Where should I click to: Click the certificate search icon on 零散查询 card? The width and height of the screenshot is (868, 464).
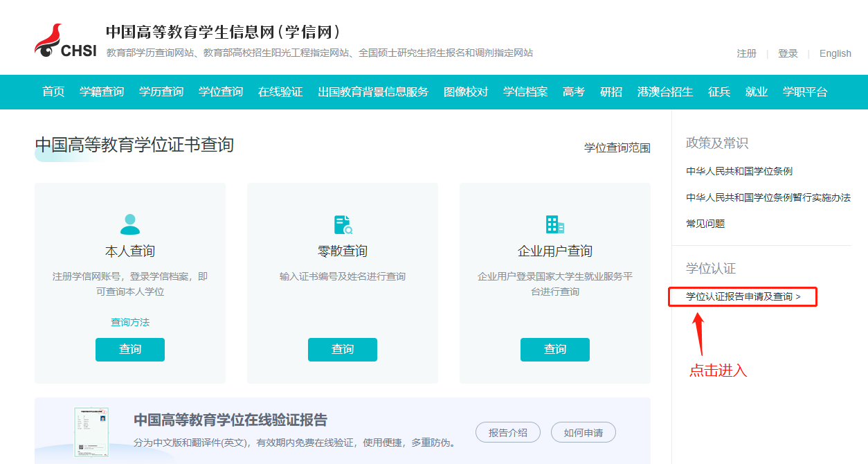[342, 223]
